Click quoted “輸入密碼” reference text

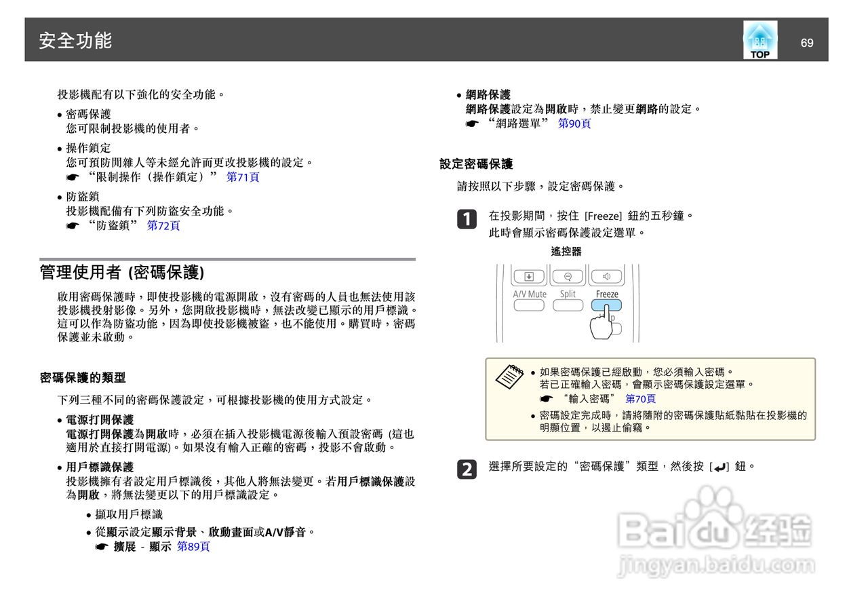589,399
